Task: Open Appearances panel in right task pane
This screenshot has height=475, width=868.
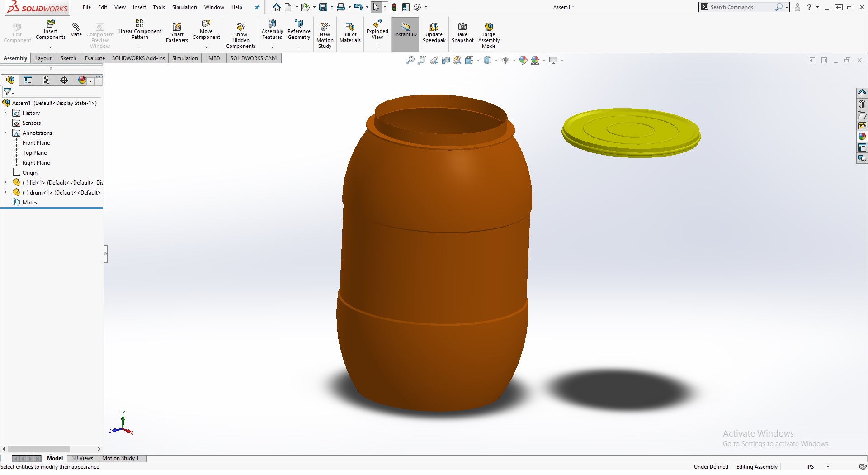Action: (x=862, y=137)
